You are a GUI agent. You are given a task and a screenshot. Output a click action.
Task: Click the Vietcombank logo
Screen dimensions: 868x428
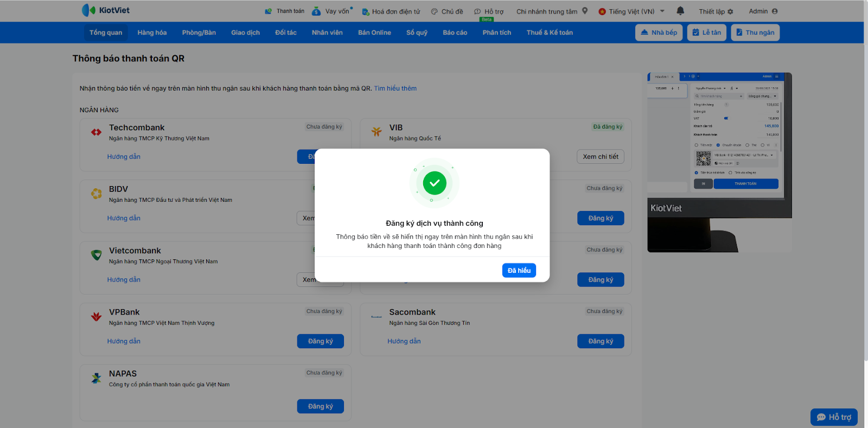pos(97,255)
